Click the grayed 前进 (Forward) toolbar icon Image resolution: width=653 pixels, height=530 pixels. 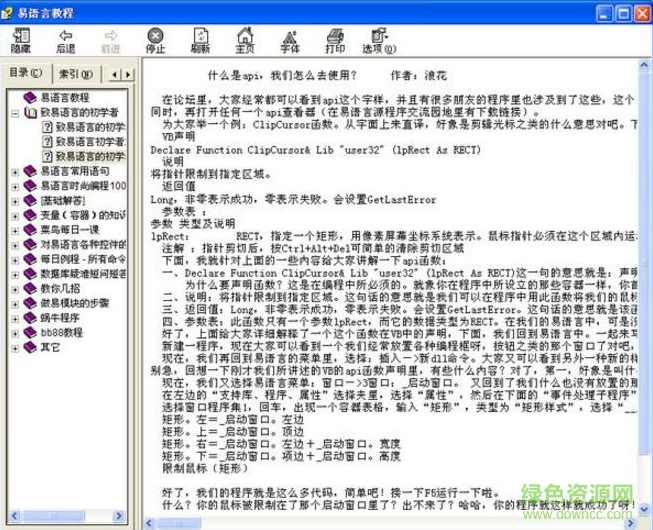tap(110, 41)
